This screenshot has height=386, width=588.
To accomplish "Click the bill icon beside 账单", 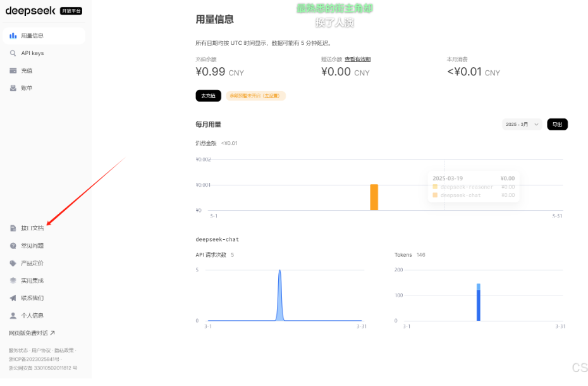I will [x=13, y=88].
